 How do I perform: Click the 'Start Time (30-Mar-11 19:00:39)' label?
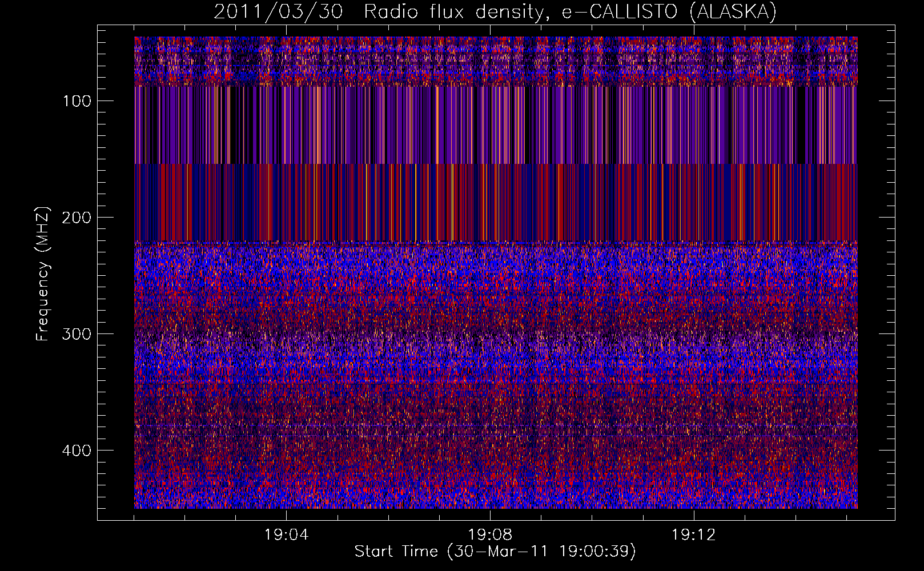[495, 552]
